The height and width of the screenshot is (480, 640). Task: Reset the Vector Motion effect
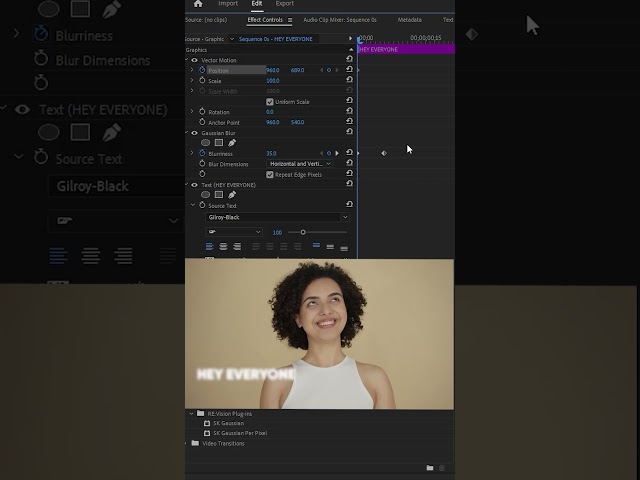pos(349,59)
